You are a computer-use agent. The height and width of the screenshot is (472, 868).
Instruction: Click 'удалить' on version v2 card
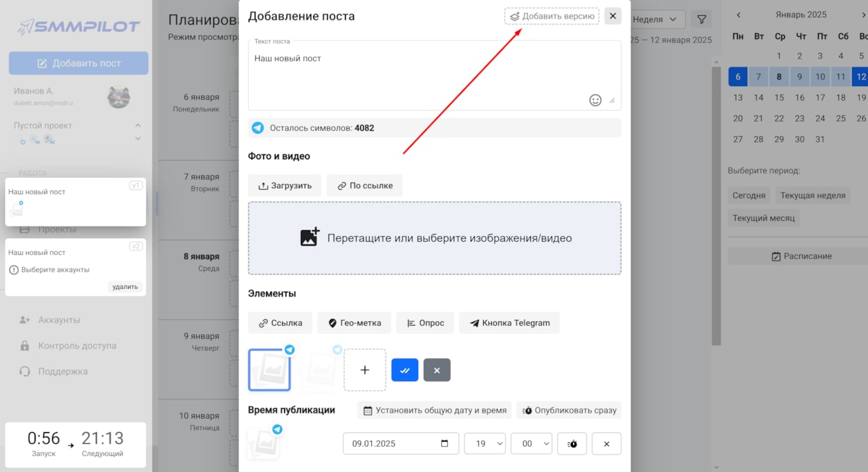(124, 287)
